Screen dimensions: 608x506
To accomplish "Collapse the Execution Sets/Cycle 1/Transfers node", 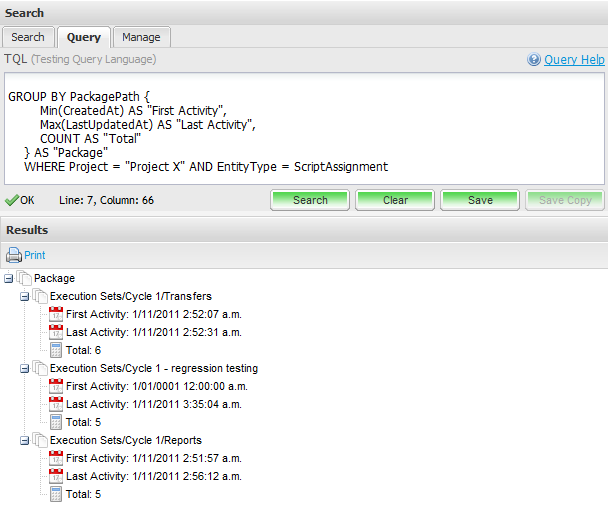I will pyautogui.click(x=25, y=296).
